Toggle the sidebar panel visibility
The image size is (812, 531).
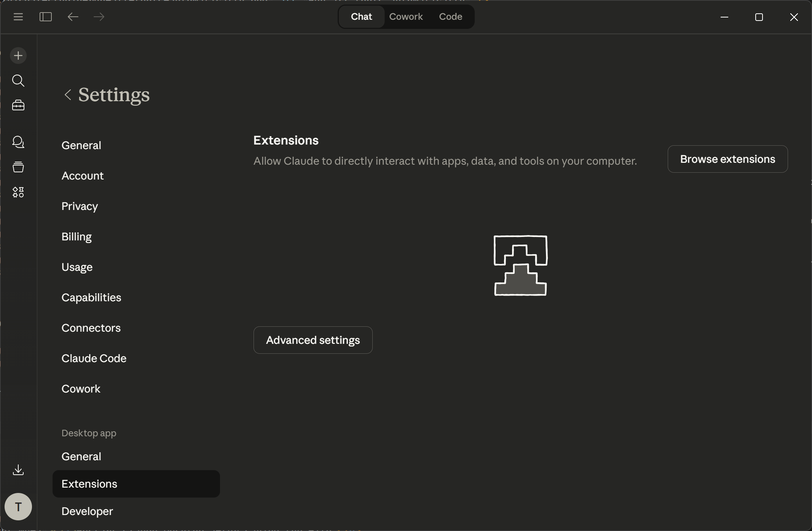pyautogui.click(x=45, y=17)
